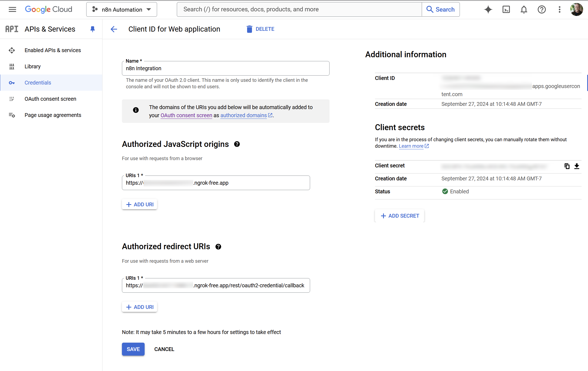Viewport: 588px width, 371px height.
Task: Toggle the pin for APIs & Services
Action: (x=92, y=29)
